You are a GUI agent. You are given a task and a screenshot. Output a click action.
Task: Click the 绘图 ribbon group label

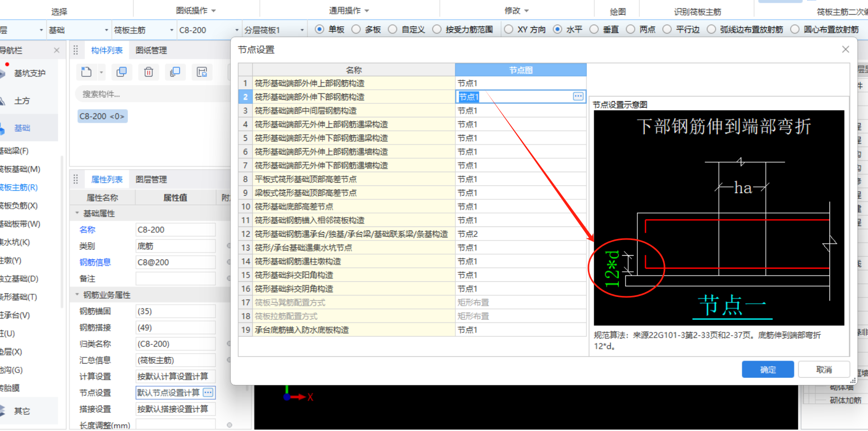618,11
